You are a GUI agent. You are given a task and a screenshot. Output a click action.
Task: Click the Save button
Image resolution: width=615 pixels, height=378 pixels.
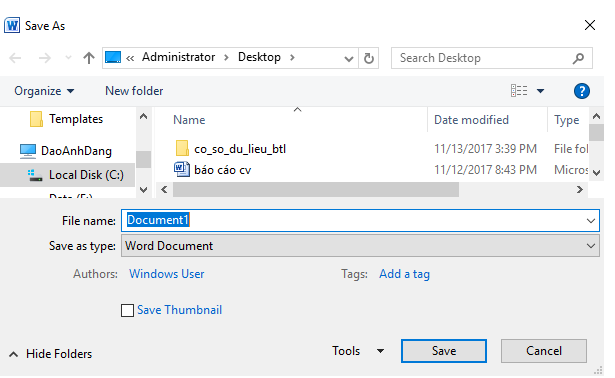(x=444, y=351)
